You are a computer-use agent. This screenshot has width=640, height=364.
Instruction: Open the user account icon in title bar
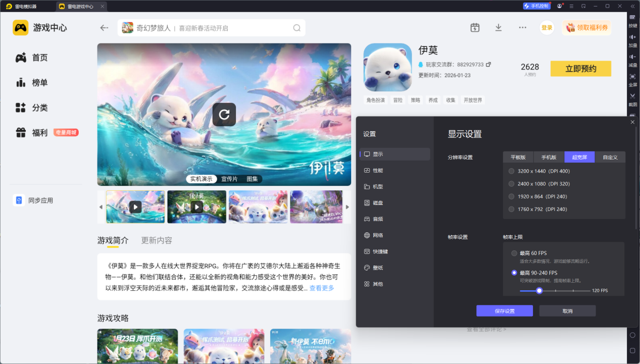(560, 6)
